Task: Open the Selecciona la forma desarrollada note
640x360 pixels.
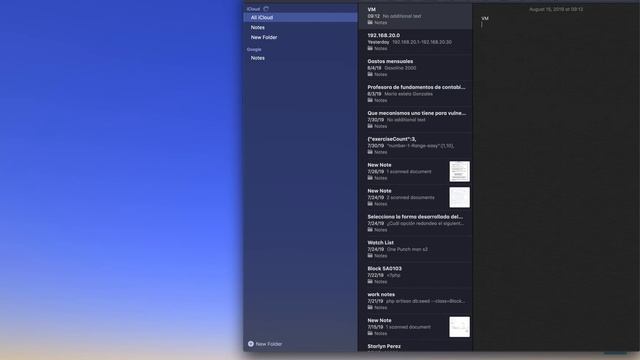Action: [x=416, y=223]
